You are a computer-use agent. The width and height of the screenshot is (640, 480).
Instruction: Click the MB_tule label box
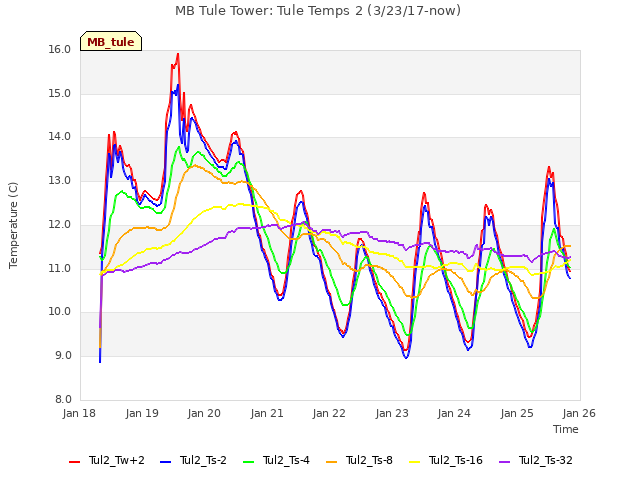111,41
